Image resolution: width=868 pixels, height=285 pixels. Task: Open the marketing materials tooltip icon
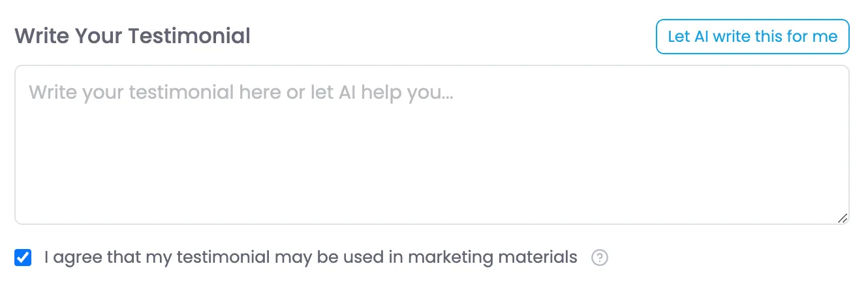coord(599,258)
